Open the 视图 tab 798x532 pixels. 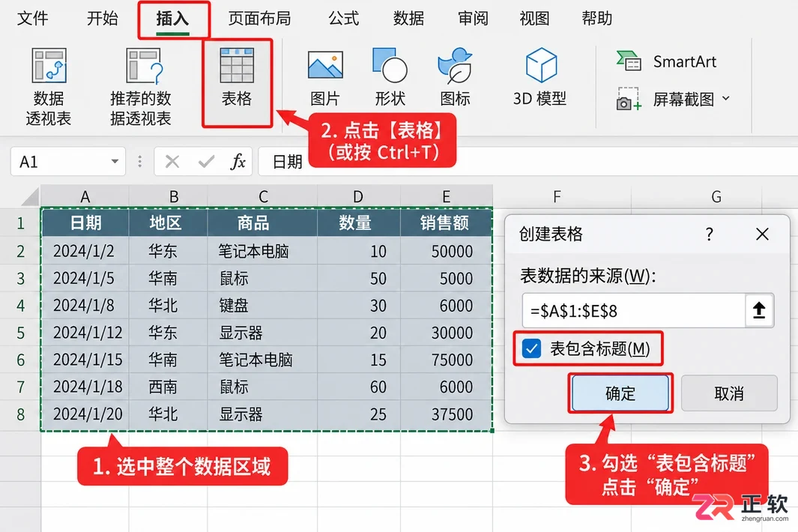click(534, 18)
